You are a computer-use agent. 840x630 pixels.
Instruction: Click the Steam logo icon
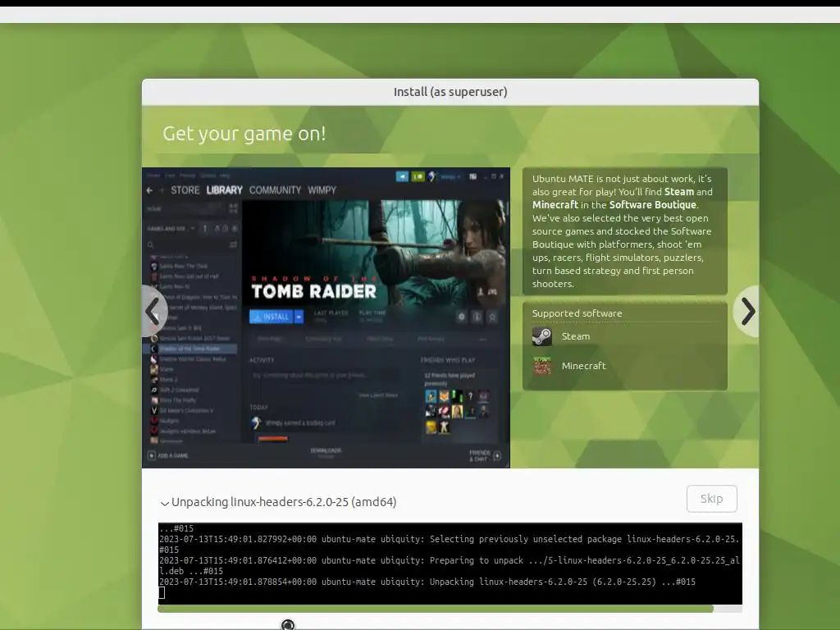[541, 336]
